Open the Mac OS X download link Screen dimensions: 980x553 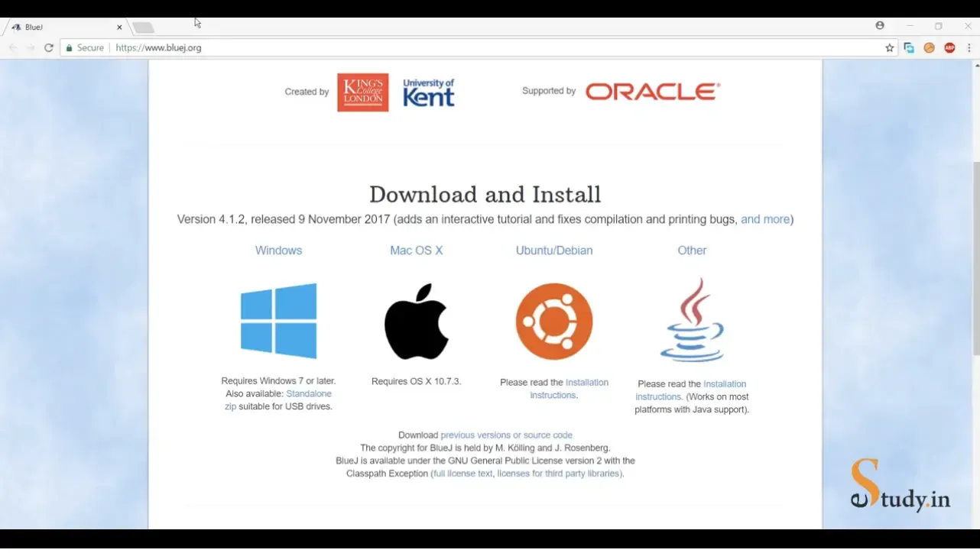tap(417, 251)
